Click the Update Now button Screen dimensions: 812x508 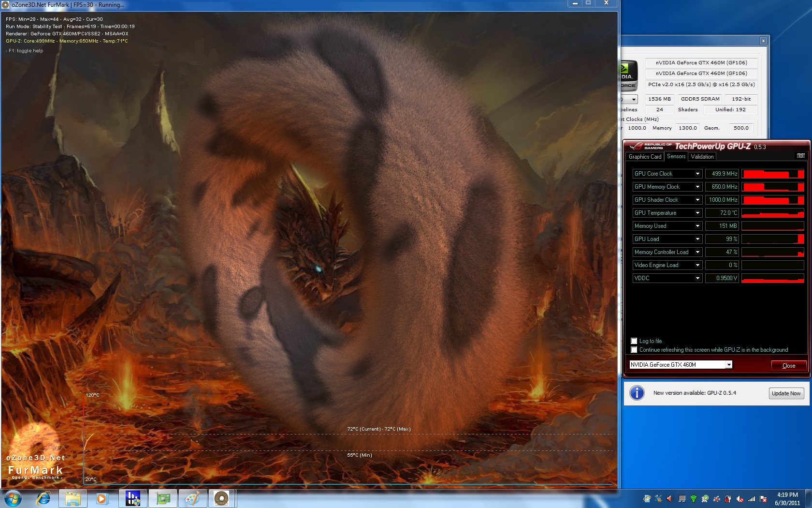click(x=786, y=393)
